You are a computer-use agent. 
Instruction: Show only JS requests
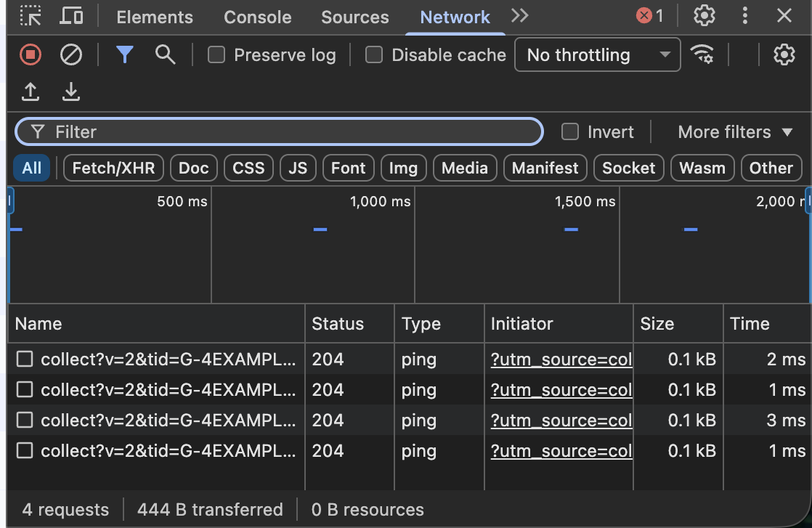click(298, 168)
